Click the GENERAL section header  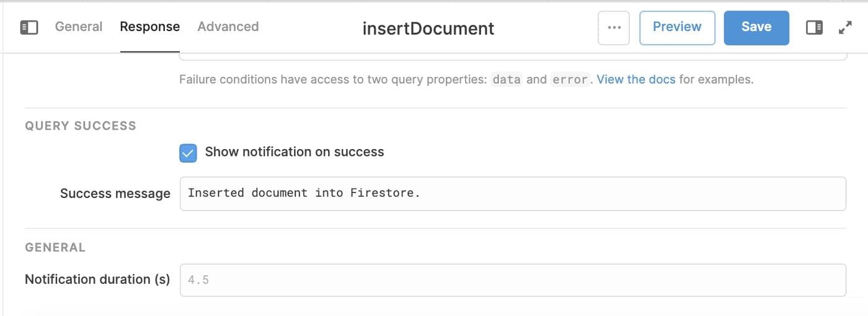tap(55, 248)
